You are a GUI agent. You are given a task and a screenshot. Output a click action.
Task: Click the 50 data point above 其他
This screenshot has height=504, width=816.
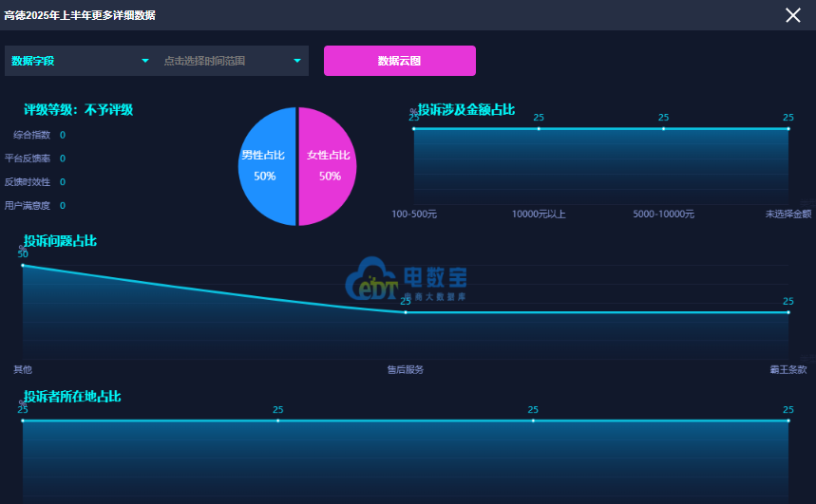click(x=23, y=265)
